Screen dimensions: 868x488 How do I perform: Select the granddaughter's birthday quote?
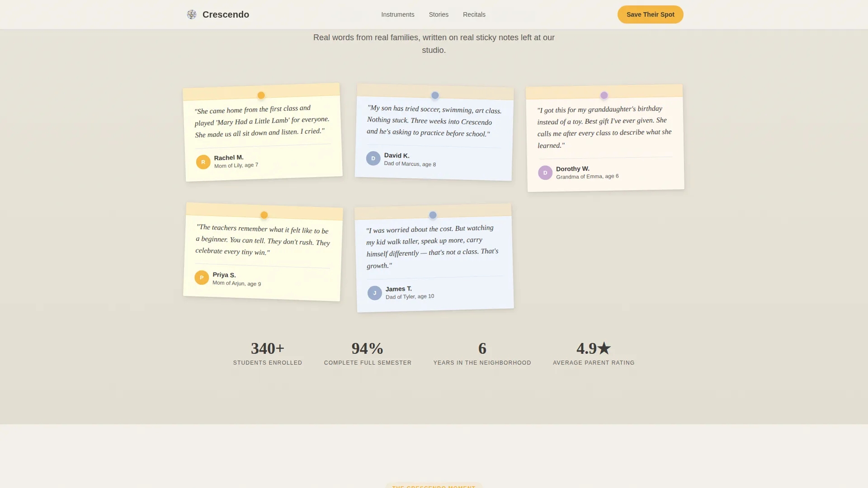(x=604, y=127)
